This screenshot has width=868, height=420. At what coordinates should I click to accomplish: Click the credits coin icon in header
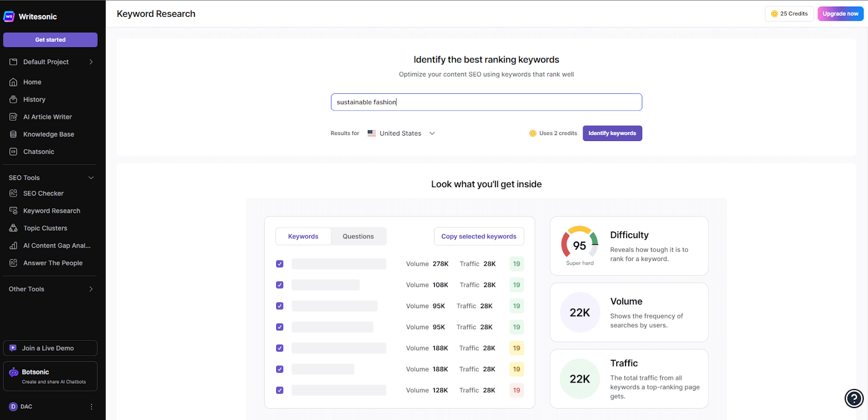pyautogui.click(x=774, y=14)
